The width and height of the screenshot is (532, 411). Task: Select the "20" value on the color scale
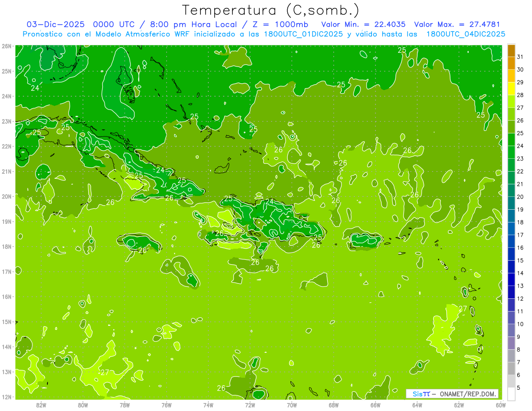click(x=520, y=197)
